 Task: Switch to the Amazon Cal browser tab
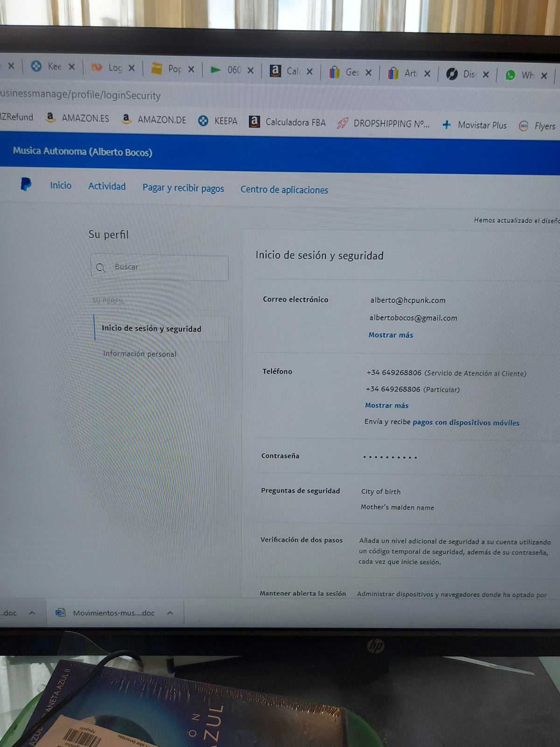coord(285,71)
